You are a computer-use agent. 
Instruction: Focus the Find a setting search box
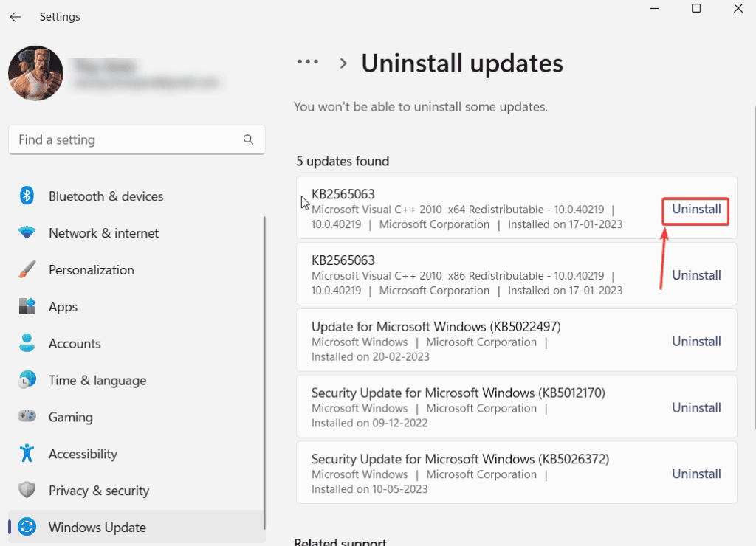coord(137,139)
